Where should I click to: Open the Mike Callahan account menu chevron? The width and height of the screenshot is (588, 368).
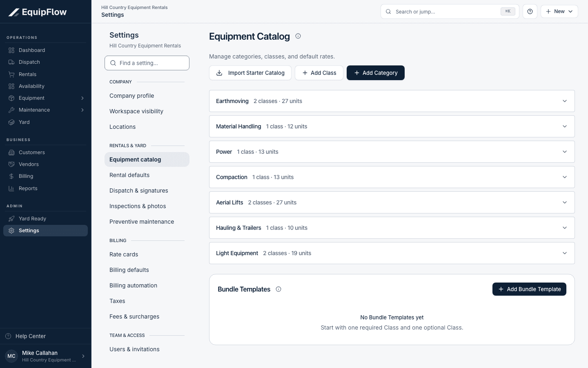coord(83,356)
